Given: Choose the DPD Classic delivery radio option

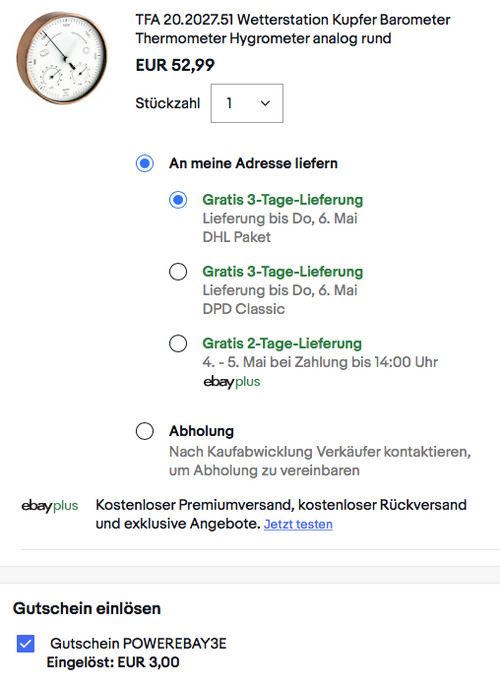Looking at the screenshot, I should 178,272.
